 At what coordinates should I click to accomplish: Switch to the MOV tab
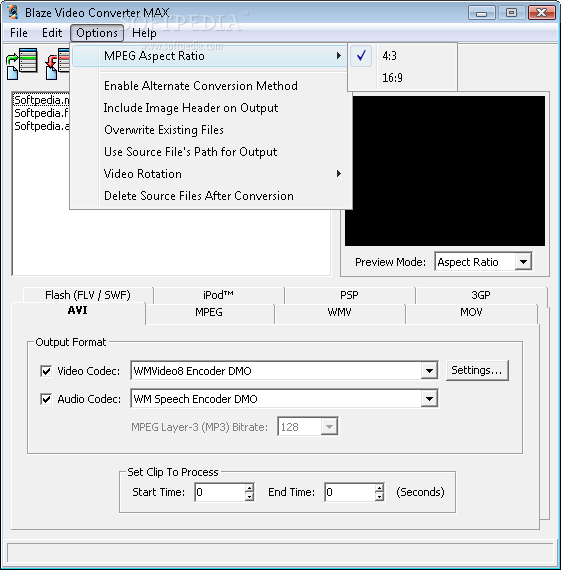[x=471, y=312]
